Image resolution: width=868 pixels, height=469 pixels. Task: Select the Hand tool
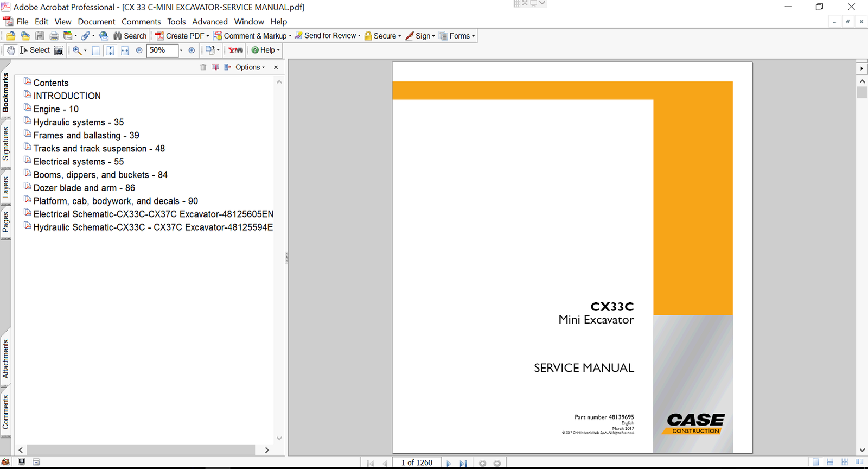click(11, 50)
